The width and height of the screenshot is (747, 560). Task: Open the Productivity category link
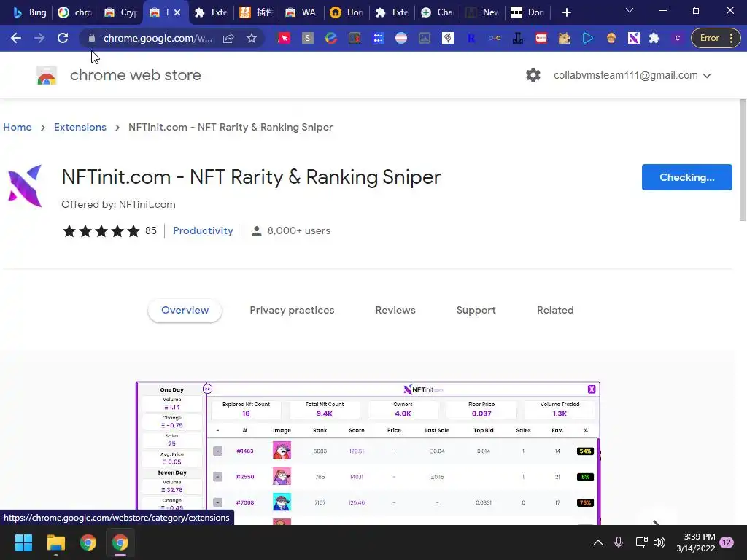point(203,230)
